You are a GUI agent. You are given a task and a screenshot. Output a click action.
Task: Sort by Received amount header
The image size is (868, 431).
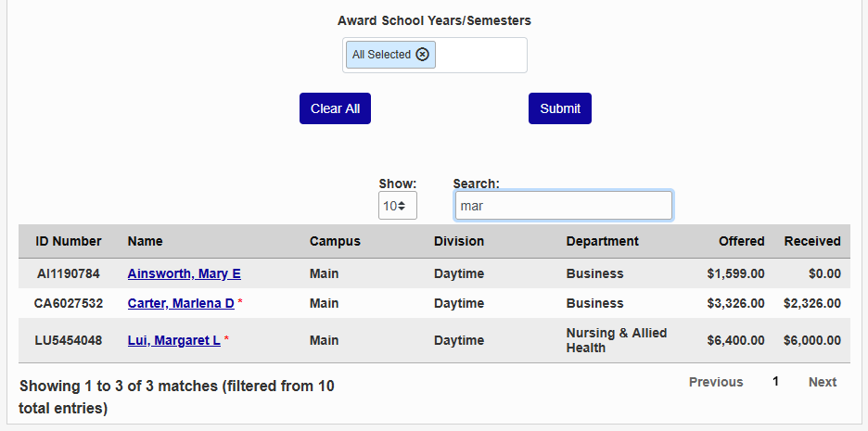point(812,241)
